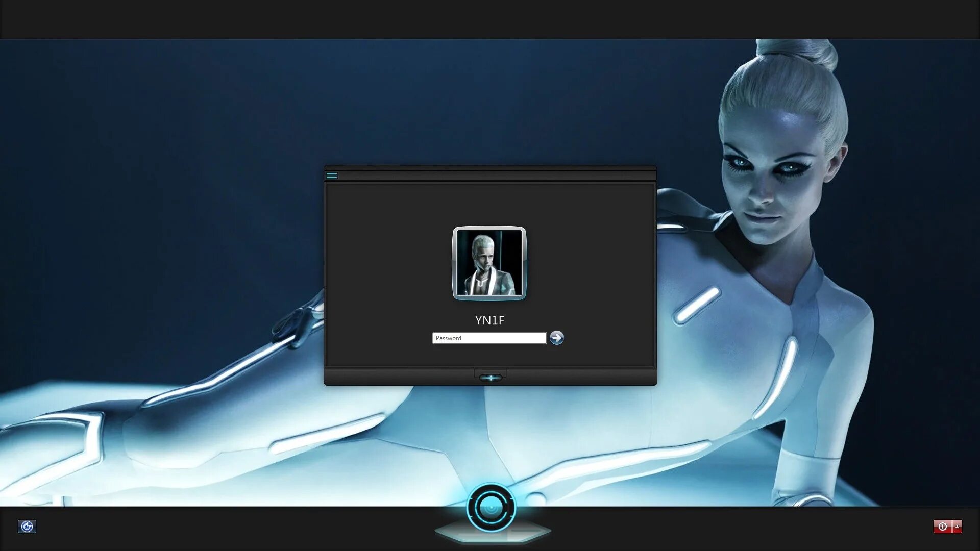
Task: Open the Ease of Access button
Action: pos(27,526)
